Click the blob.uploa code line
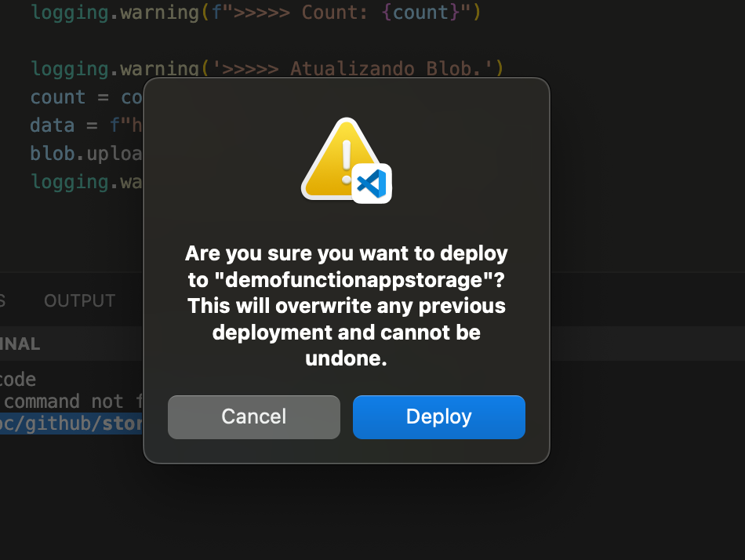The width and height of the screenshot is (745, 560). click(86, 154)
